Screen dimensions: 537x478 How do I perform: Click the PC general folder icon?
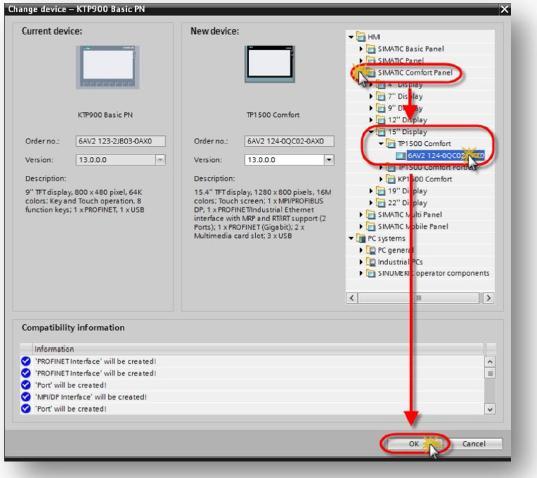point(371,250)
